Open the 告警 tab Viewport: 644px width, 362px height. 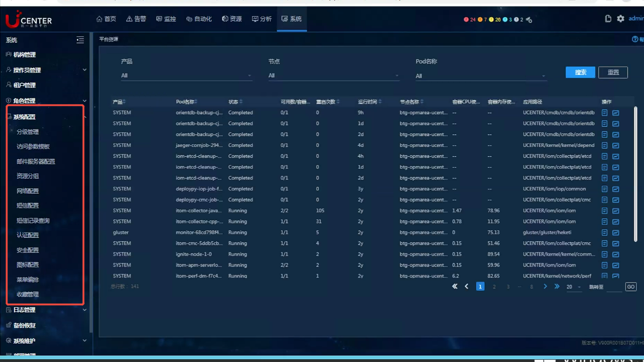[136, 19]
